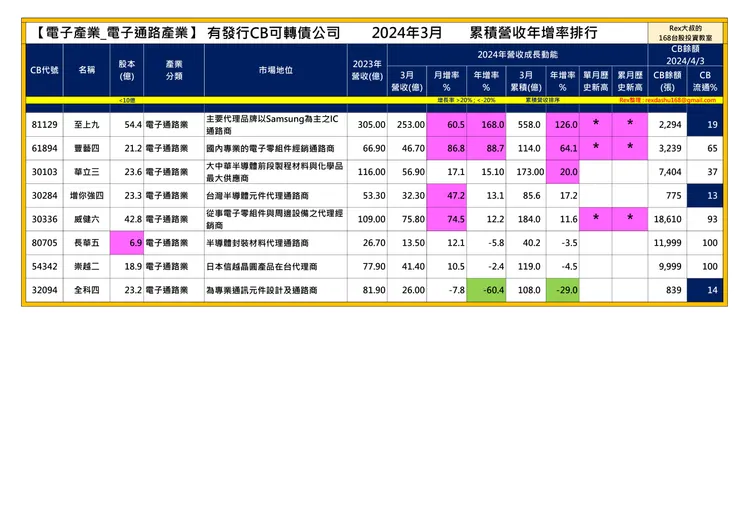The image size is (740, 523).
Task: Select the CB code 80705 cell
Action: pos(44,243)
